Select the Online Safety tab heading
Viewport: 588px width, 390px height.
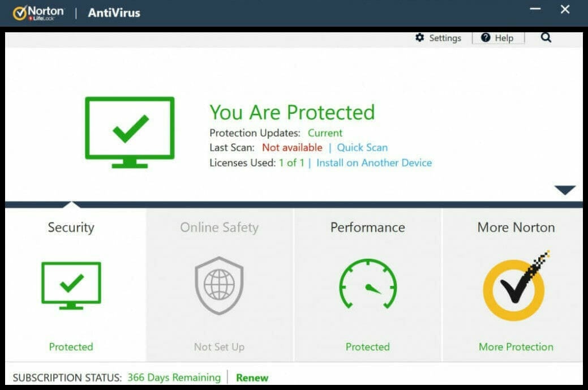pyautogui.click(x=220, y=228)
